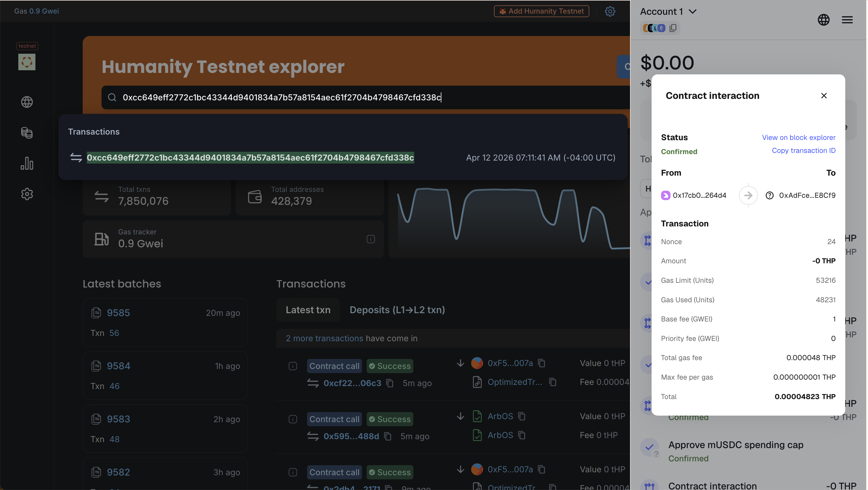Viewport: 868px width, 490px height.
Task: Click View on block explorer link
Action: point(798,138)
